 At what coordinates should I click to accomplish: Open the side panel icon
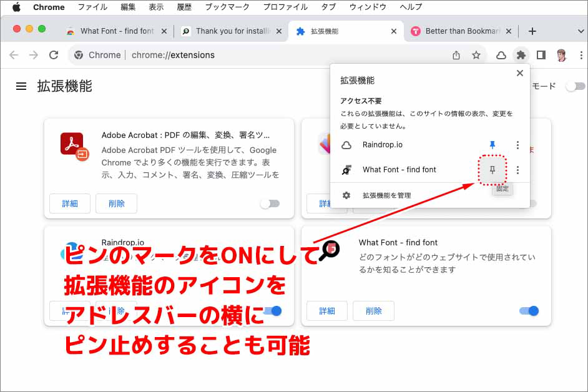click(x=542, y=55)
